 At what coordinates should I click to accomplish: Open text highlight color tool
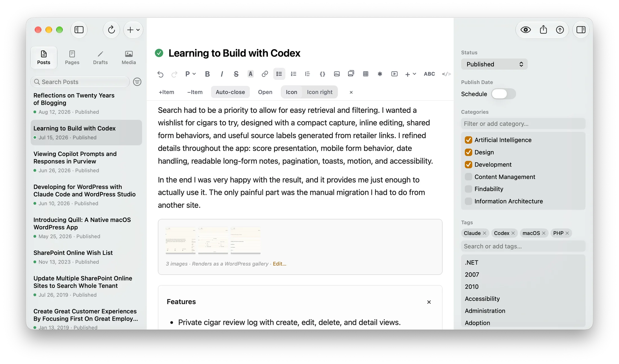250,74
